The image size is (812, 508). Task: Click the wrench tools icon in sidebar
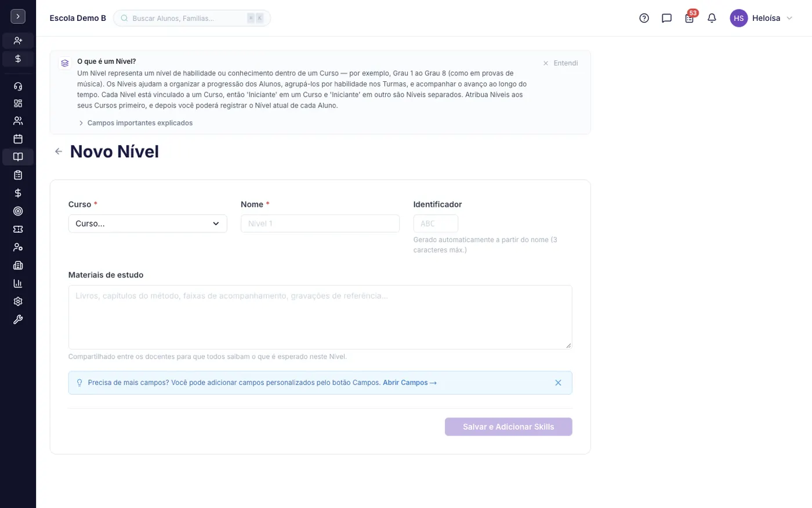tap(18, 319)
